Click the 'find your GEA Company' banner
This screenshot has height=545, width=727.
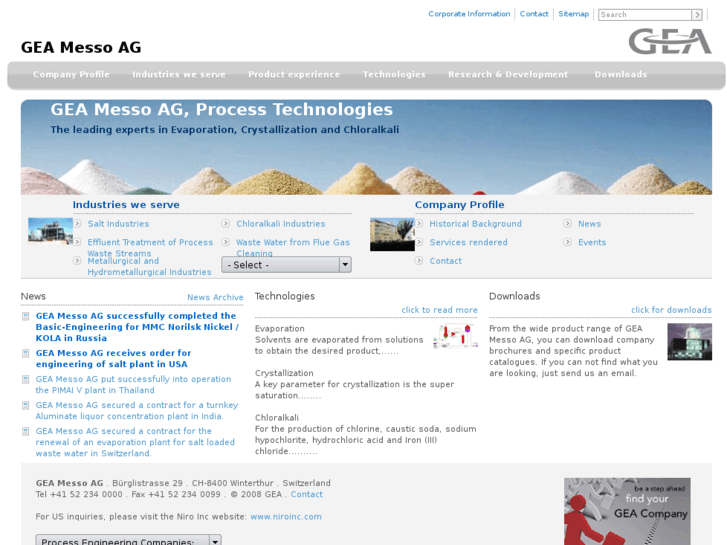(x=627, y=511)
